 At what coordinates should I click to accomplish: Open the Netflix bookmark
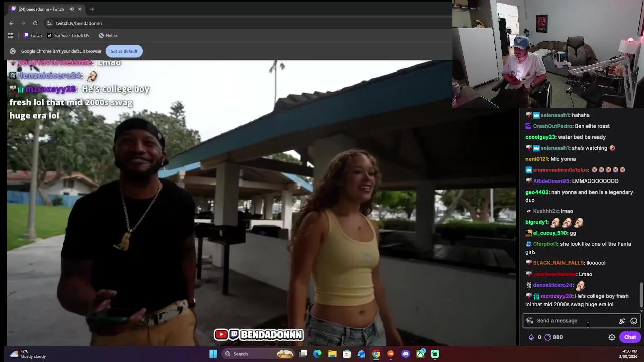(108, 36)
